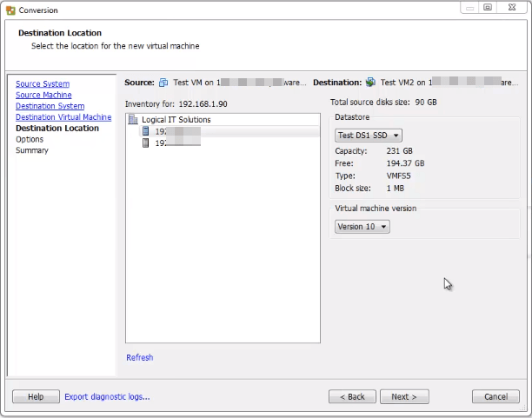Click the Capacity value 231 GB
The height and width of the screenshot is (418, 532).
click(x=399, y=151)
